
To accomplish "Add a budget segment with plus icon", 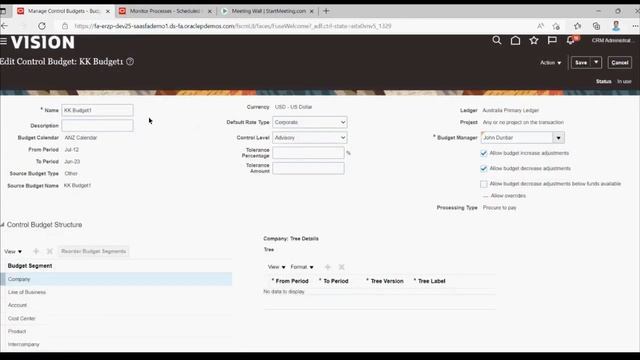I will 36,251.
